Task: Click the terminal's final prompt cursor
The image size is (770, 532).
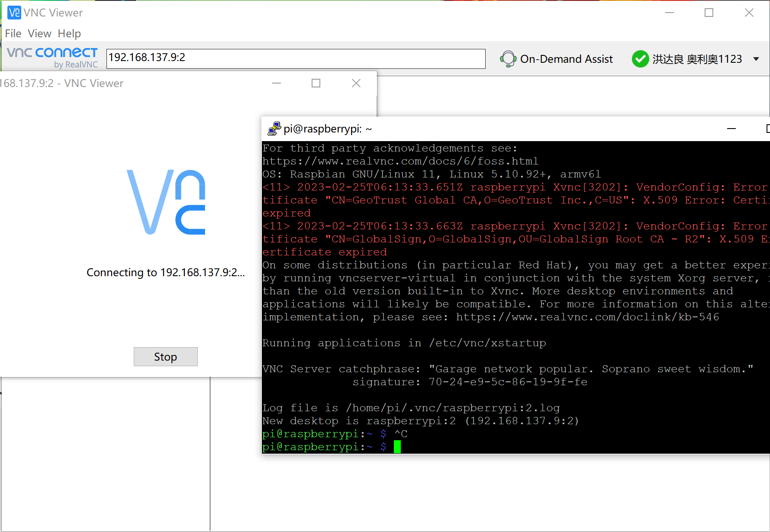Action: 397,447
